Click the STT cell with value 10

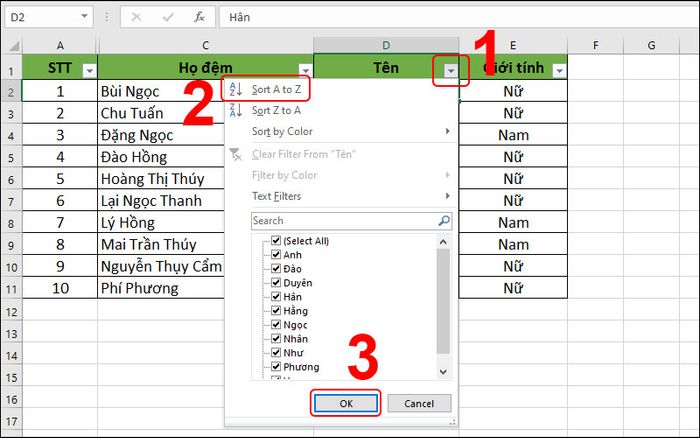click(60, 288)
